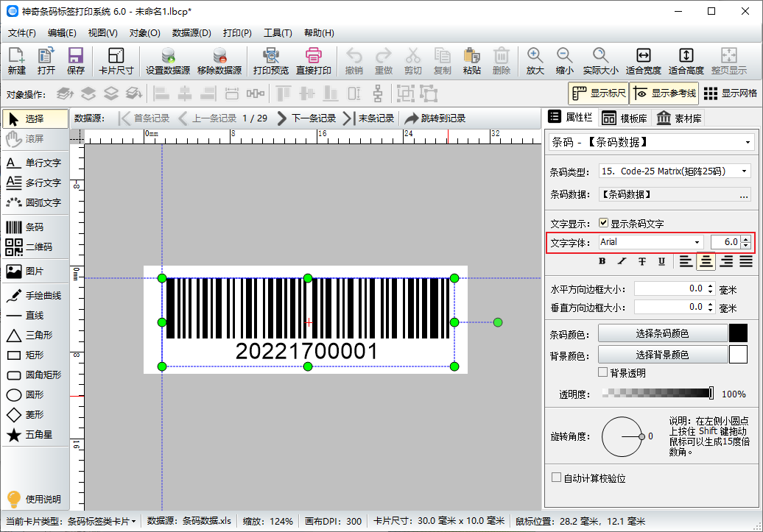Fit canvas with 适合高度 icon
This screenshot has height=532, width=763.
pos(686,61)
